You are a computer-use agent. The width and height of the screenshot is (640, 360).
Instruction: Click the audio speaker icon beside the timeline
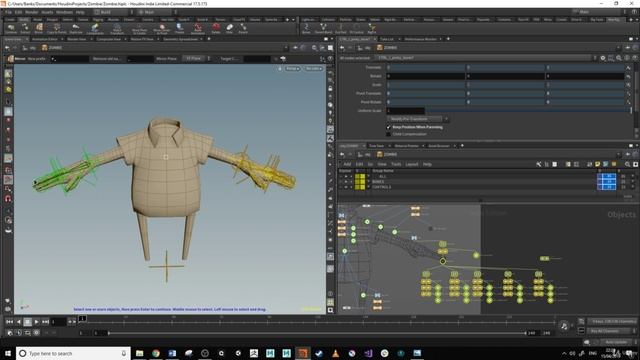coord(564,325)
